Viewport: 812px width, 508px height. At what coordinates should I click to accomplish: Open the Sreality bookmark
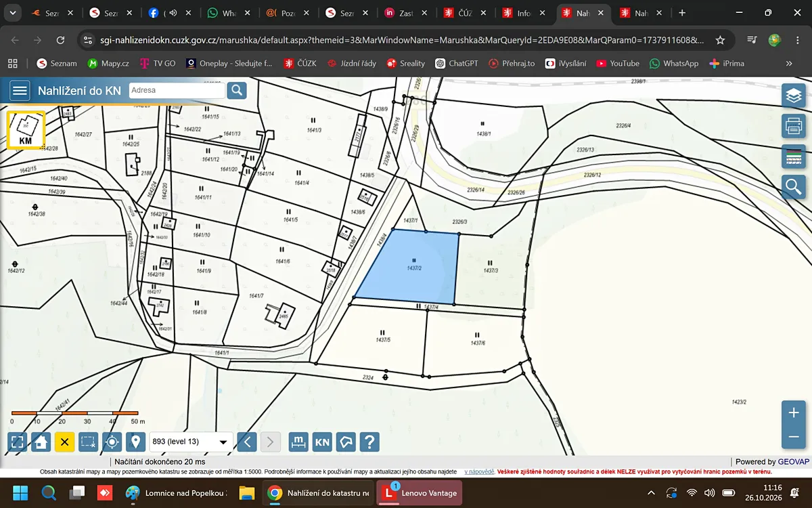tap(406, 63)
